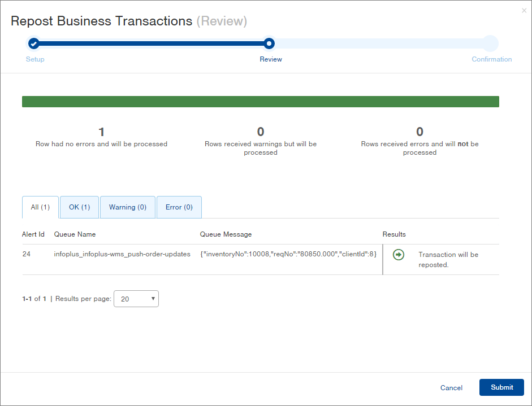Click the Results column header
This screenshot has height=406, width=532.
pos(394,234)
